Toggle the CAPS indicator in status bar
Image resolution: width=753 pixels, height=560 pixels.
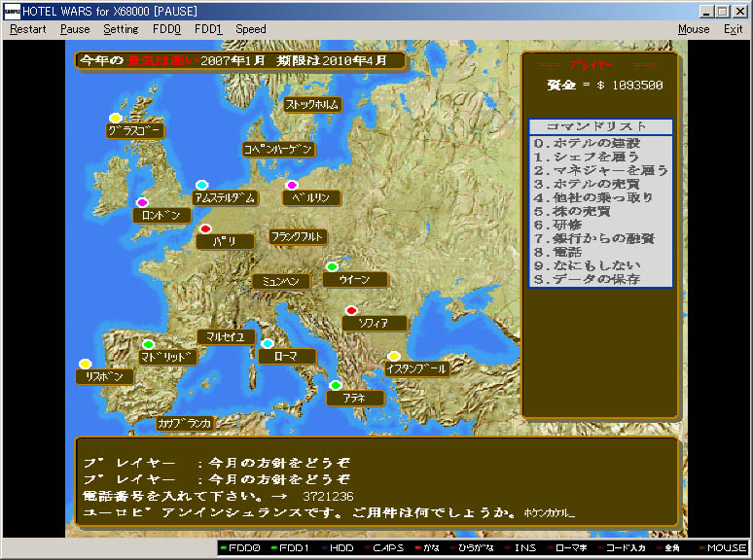386,548
